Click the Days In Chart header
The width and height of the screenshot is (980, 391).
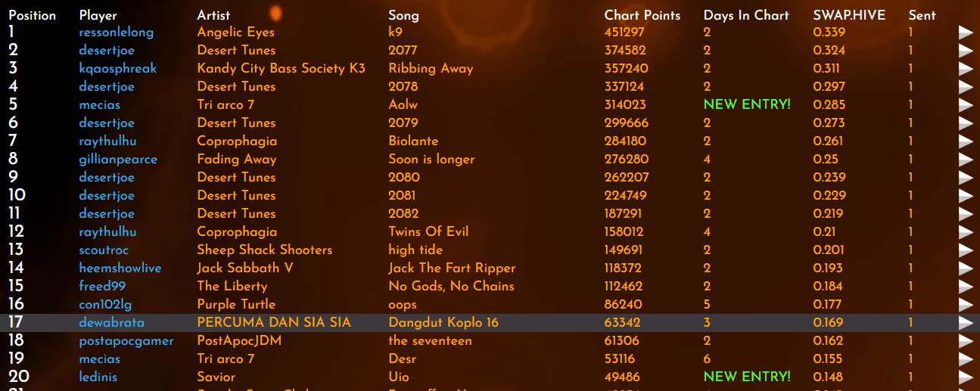(x=745, y=15)
